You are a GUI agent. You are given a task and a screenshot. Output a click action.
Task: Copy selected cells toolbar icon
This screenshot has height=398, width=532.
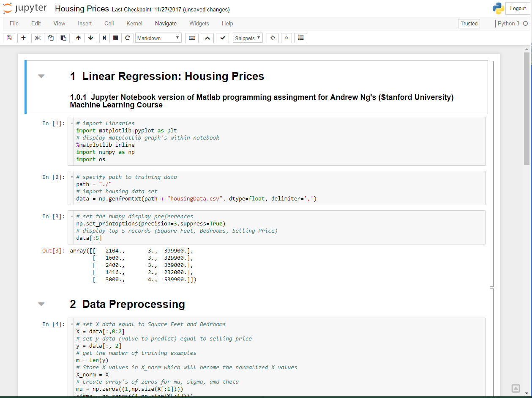[x=51, y=38]
